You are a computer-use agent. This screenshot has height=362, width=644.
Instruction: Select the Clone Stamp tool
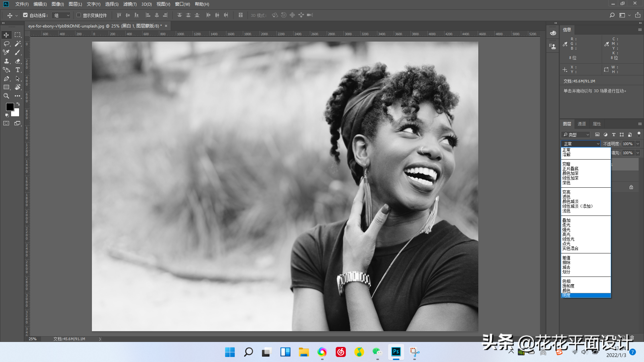click(x=6, y=61)
